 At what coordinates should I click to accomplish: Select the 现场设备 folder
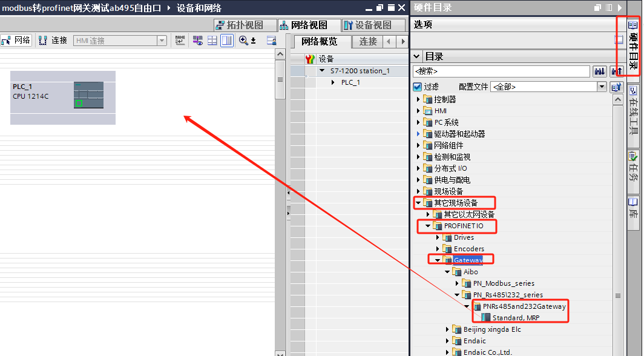[x=448, y=191]
